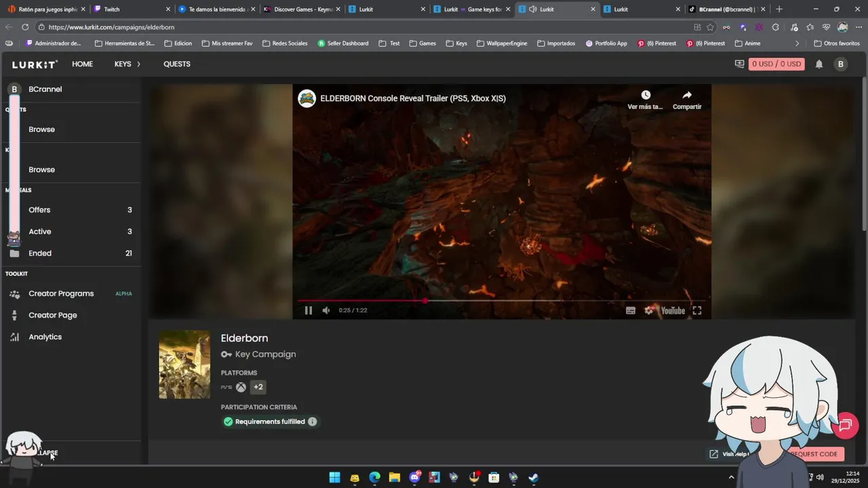Open Discord from the taskbar
The image size is (868, 488).
click(x=414, y=477)
